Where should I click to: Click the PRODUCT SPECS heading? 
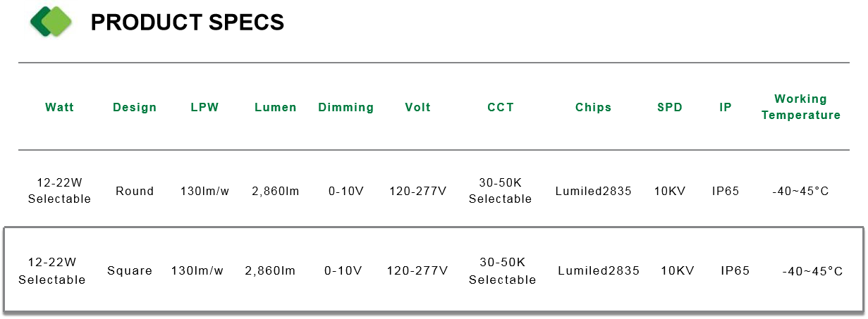[x=188, y=23]
